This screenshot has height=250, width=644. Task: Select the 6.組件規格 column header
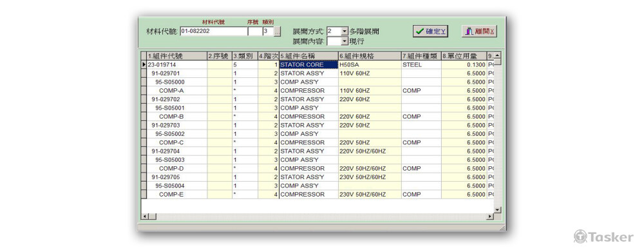coord(370,56)
